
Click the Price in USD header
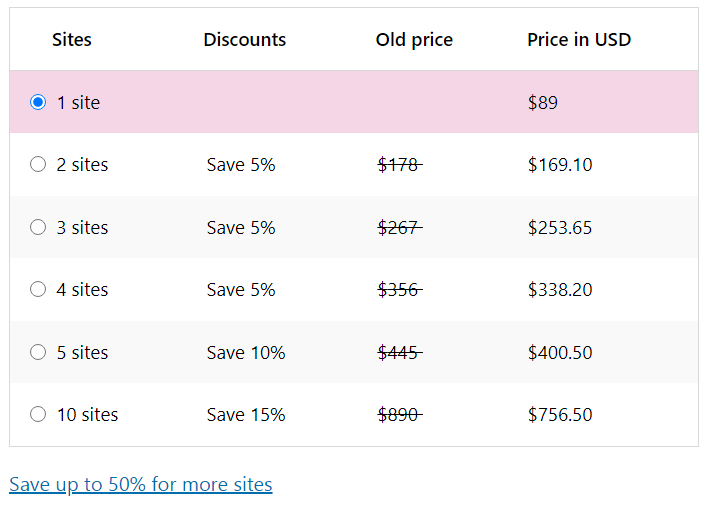click(579, 40)
